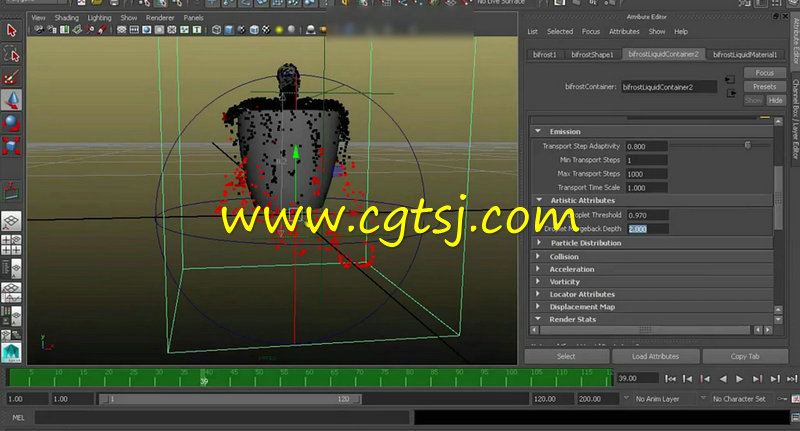The width and height of the screenshot is (800, 431).
Task: Click the select-input-connection arrow icon
Action: click(x=730, y=80)
